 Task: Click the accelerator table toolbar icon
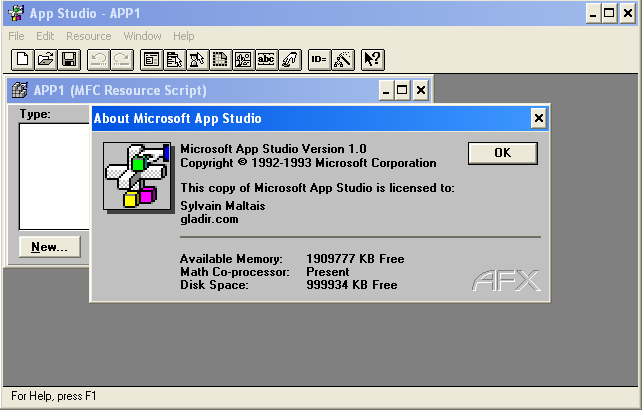click(x=290, y=60)
